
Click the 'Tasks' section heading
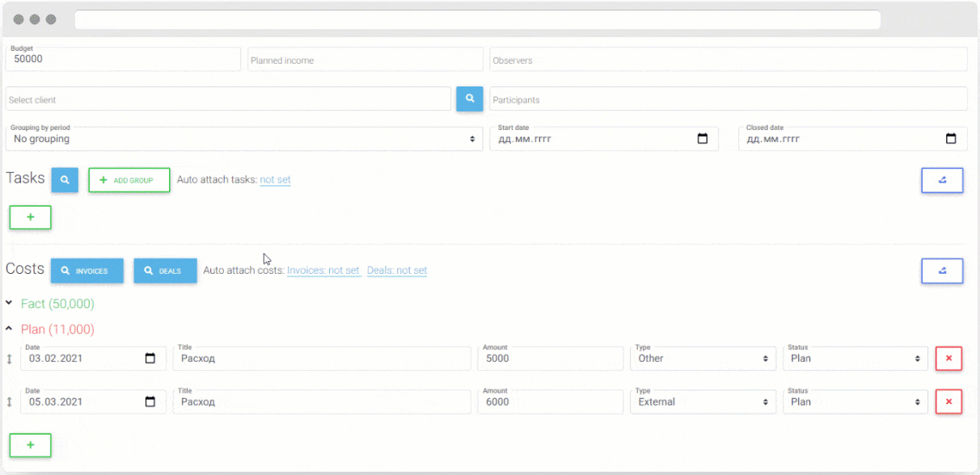point(25,179)
